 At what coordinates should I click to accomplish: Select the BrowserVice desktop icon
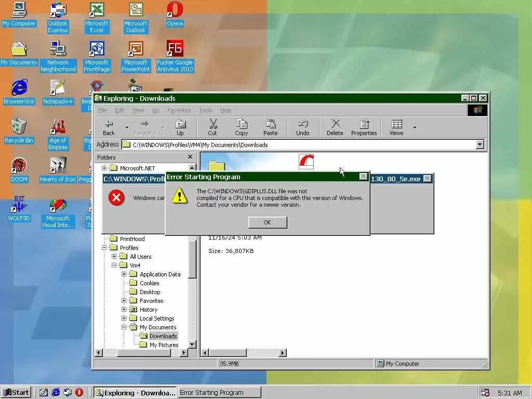pyautogui.click(x=19, y=92)
